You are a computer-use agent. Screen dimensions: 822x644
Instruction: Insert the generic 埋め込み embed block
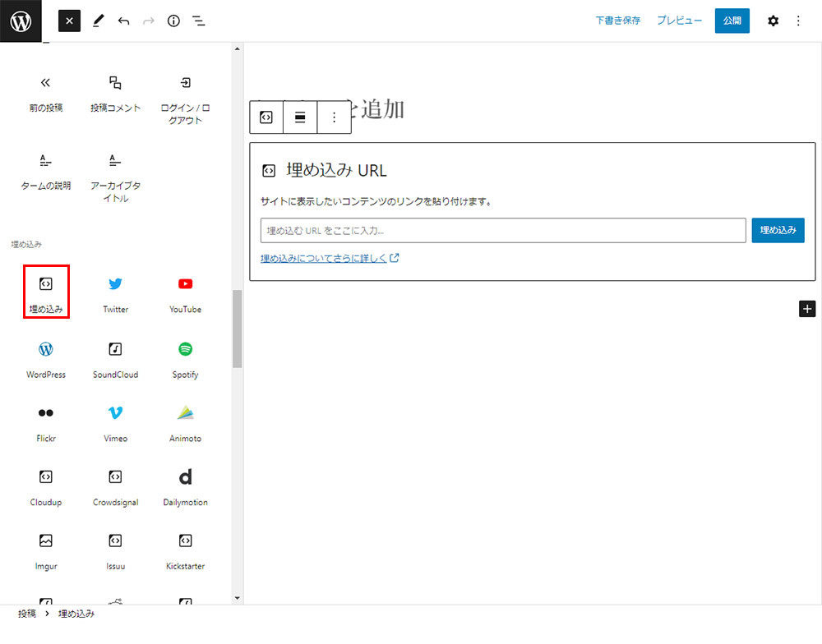tap(46, 292)
